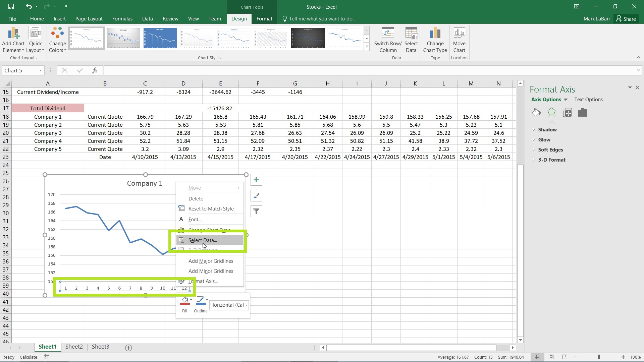This screenshot has width=644, height=362.
Task: Click Delete in the context menu
Action: pos(196,198)
